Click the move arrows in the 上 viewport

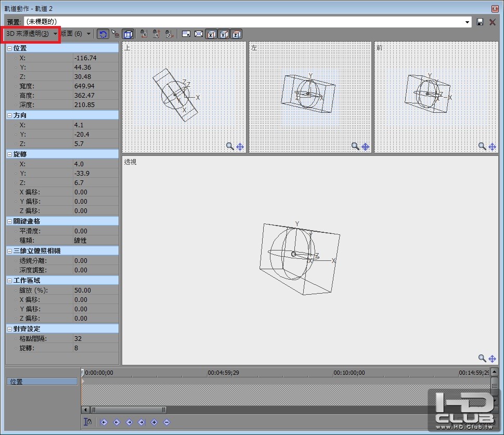coord(240,147)
